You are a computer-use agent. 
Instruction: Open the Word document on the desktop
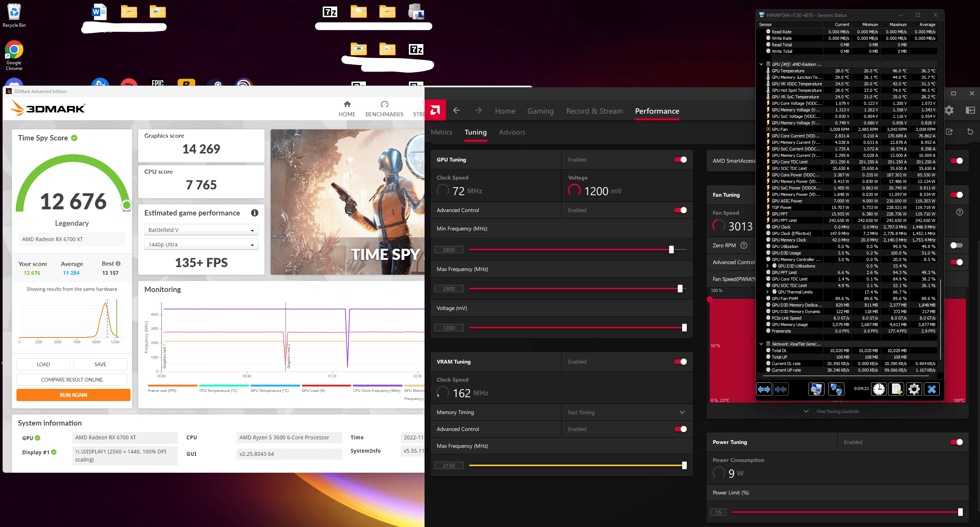click(x=99, y=12)
